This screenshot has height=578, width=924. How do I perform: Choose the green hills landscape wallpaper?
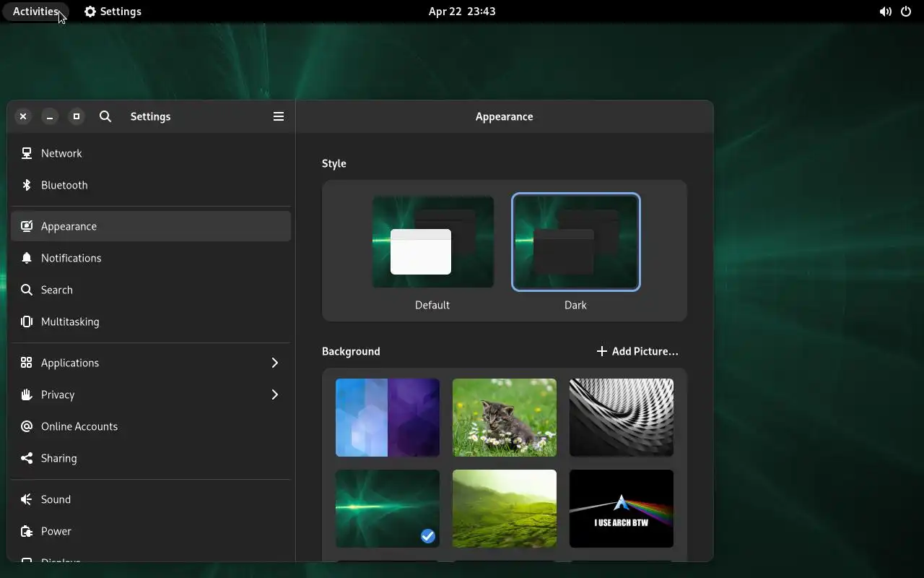505,509
